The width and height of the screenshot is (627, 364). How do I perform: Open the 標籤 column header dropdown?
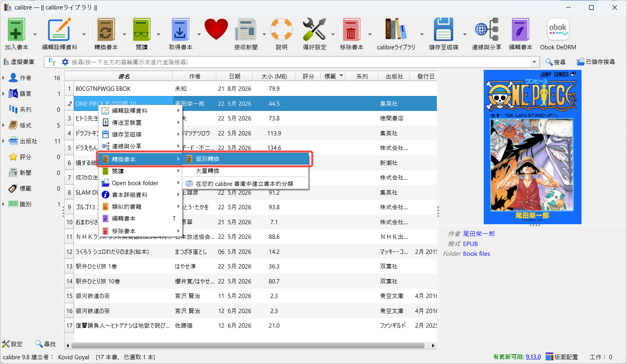[341, 75]
